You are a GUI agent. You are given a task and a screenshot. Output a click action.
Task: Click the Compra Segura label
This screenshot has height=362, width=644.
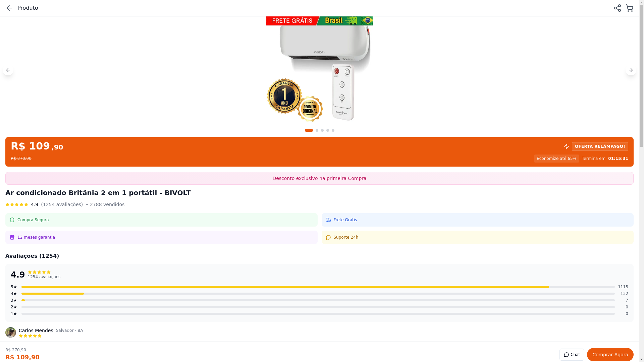click(33, 220)
